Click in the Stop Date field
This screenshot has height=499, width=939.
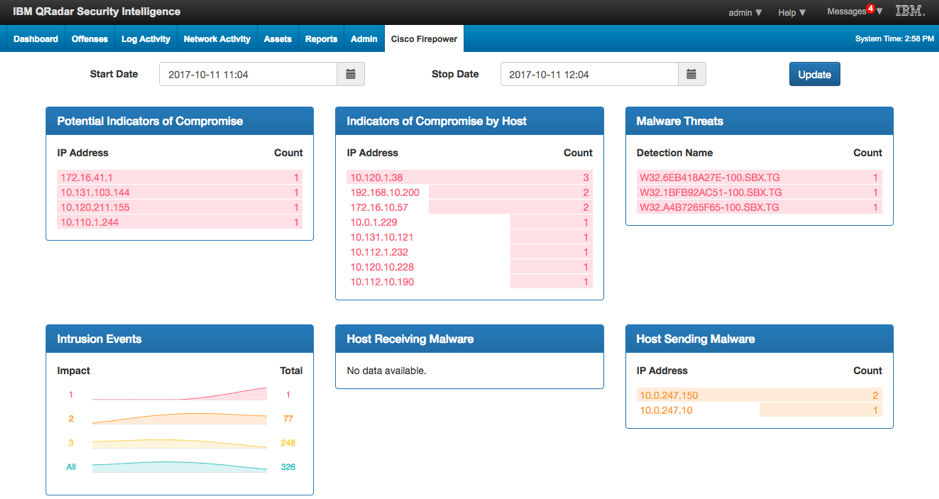(589, 75)
